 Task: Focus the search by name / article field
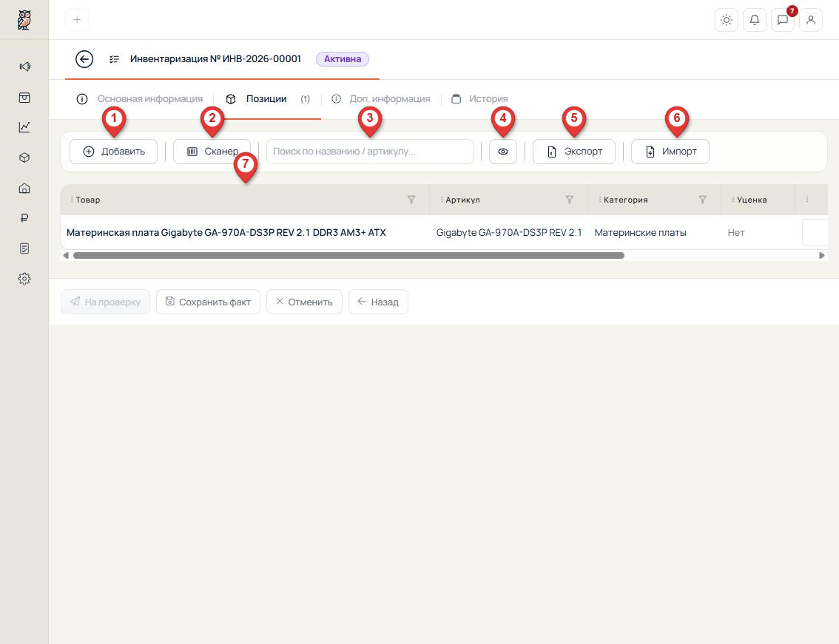tap(370, 152)
